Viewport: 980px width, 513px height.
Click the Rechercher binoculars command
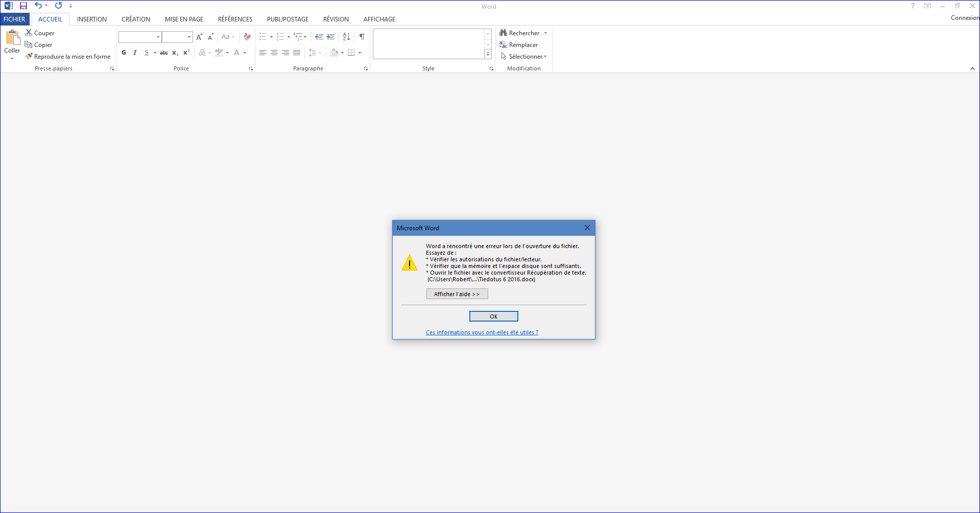[x=520, y=33]
